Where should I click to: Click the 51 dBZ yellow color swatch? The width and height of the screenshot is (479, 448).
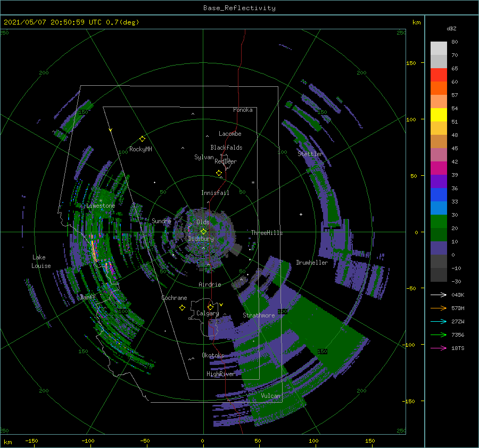439,115
